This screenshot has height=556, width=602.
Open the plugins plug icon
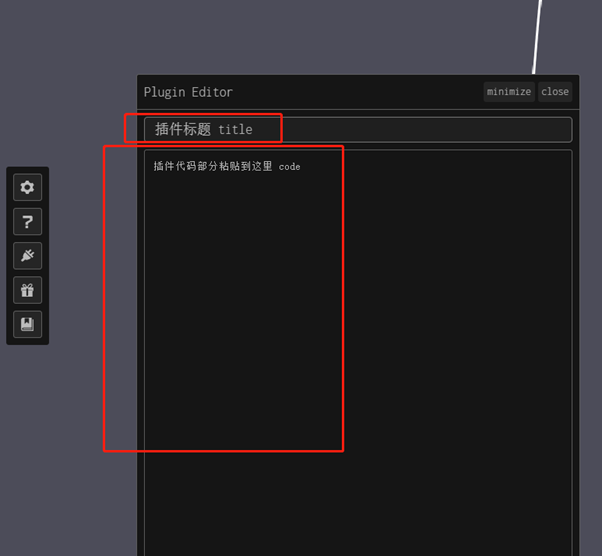(27, 256)
